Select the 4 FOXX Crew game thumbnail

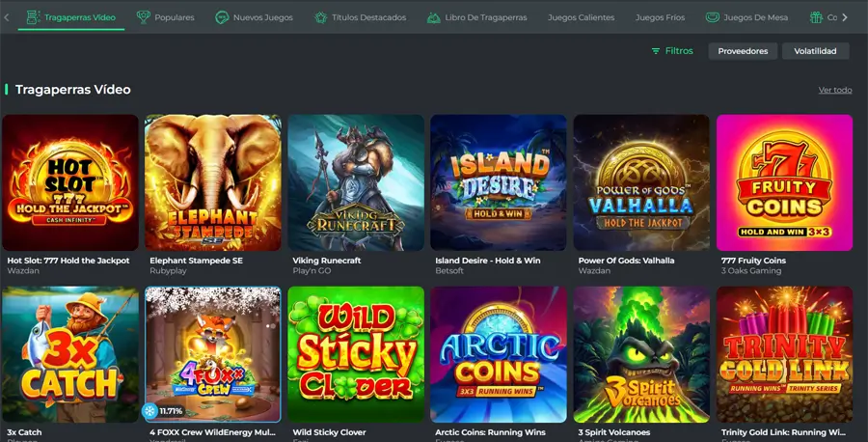click(x=213, y=354)
